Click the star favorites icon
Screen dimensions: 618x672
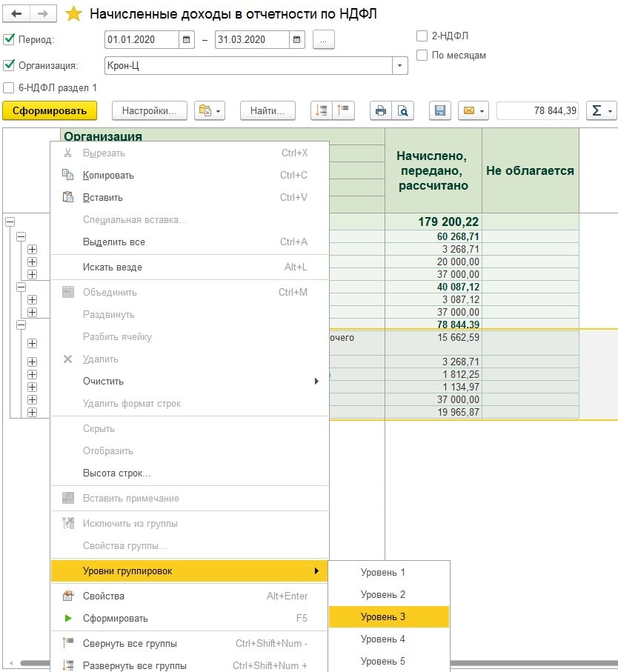click(73, 14)
